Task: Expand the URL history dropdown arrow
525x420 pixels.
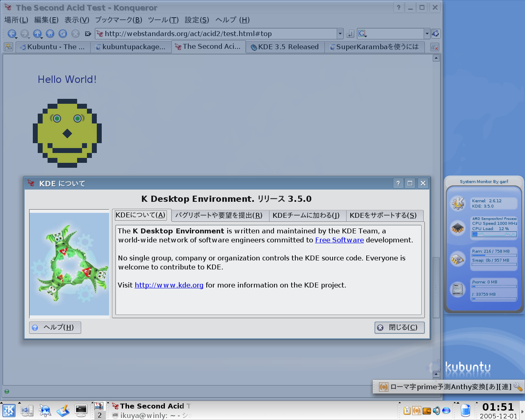Action: (x=340, y=34)
